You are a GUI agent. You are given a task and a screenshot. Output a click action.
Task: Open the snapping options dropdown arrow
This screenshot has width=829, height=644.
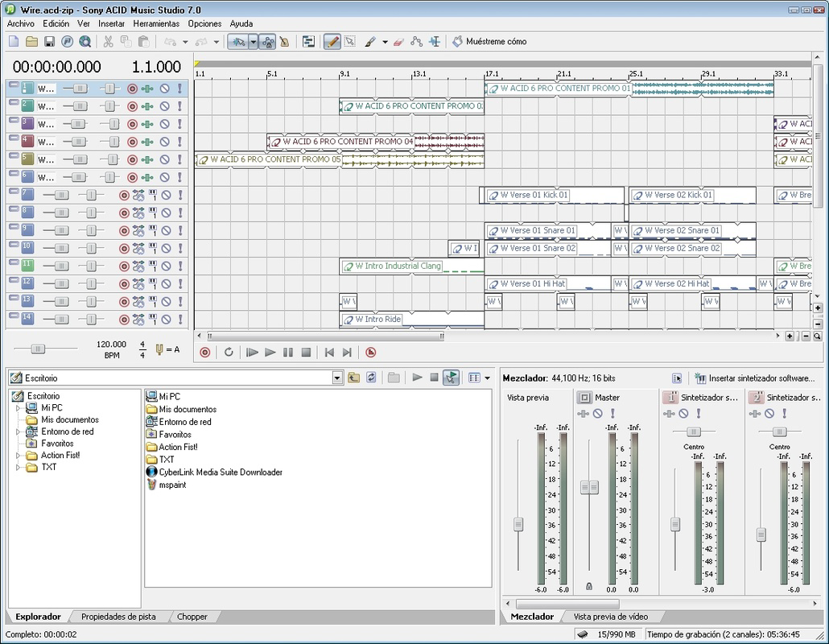pos(254,41)
